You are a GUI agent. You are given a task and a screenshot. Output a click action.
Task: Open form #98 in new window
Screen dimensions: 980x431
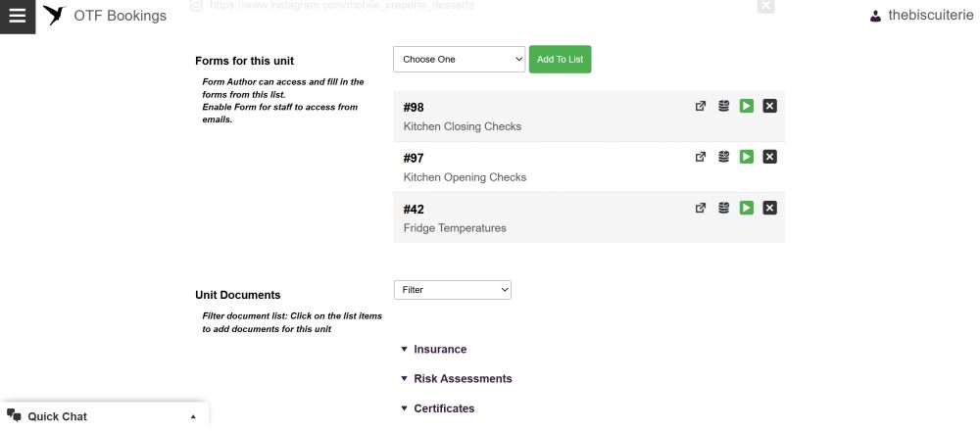pyautogui.click(x=701, y=106)
